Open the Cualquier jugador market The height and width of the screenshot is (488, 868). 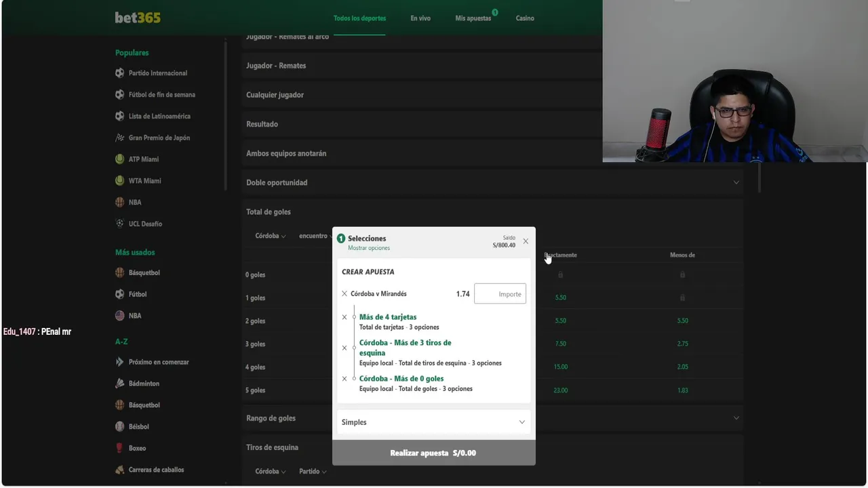pos(275,95)
